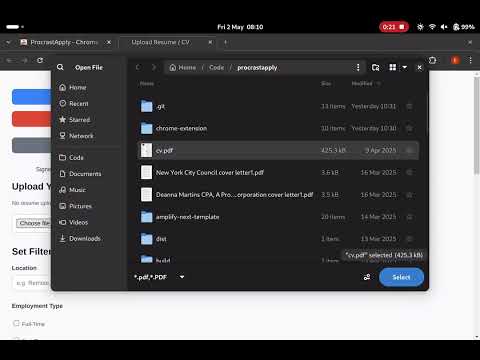Click the icon left of Select button
480x360 pixels.
coord(367,277)
